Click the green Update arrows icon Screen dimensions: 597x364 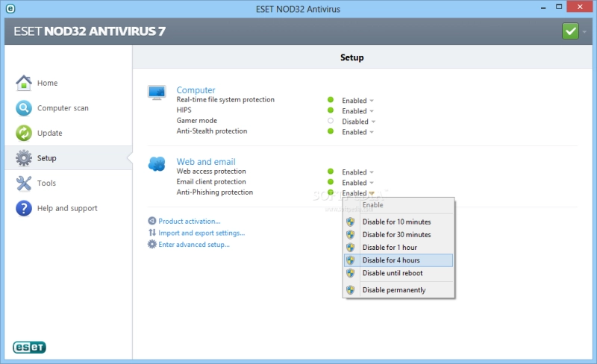(x=24, y=133)
